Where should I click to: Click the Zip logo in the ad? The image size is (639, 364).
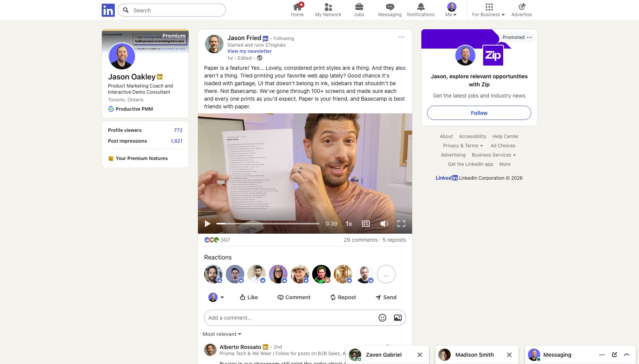point(493,55)
